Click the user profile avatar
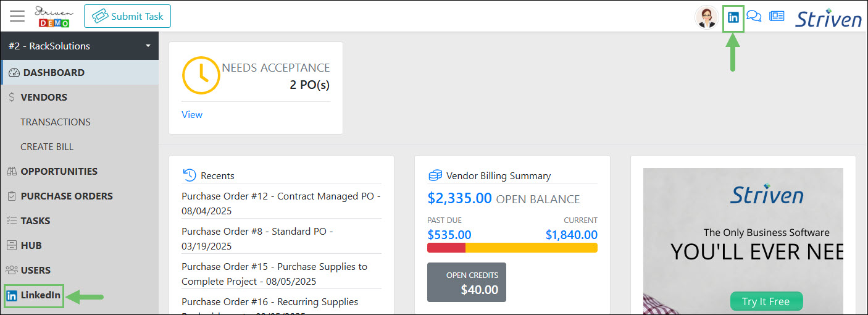This screenshot has height=315, width=868. point(706,17)
